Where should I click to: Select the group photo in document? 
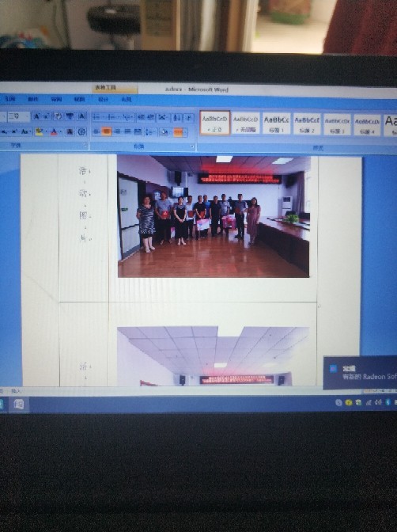(214, 216)
